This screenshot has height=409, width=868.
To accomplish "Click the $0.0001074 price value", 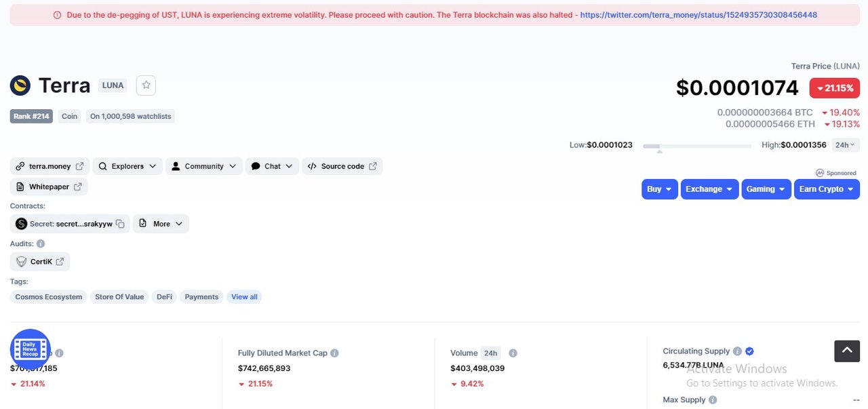I will pyautogui.click(x=737, y=88).
